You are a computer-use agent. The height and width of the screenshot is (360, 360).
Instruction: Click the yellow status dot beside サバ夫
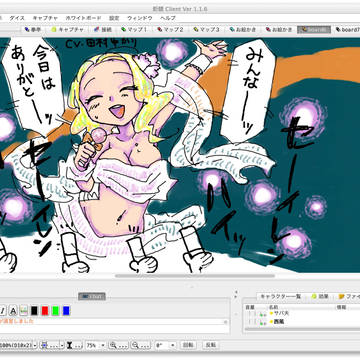(271, 314)
